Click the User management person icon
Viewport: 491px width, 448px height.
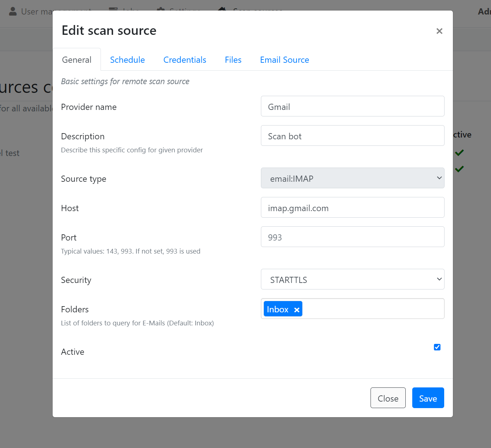(x=13, y=11)
